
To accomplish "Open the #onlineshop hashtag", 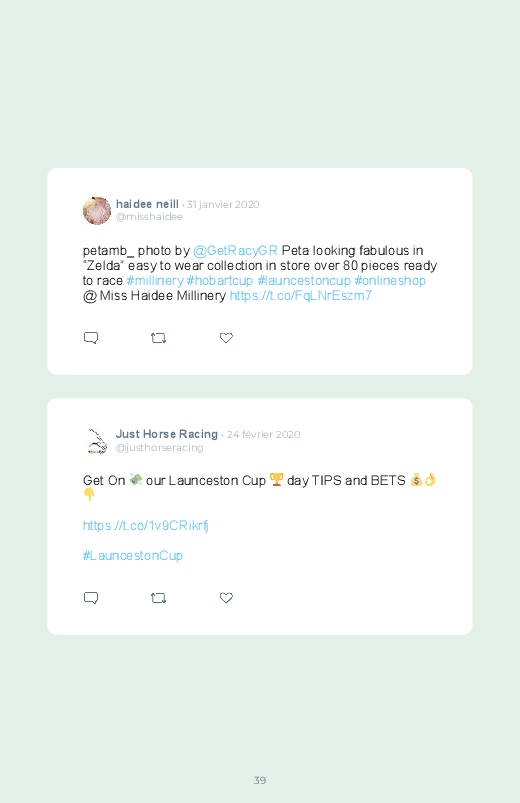I will pos(390,281).
